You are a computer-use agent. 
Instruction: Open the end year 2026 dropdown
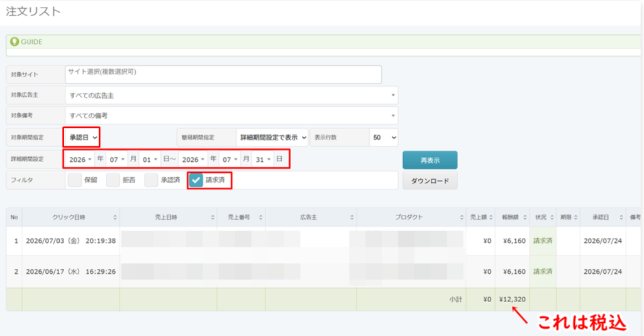[193, 160]
